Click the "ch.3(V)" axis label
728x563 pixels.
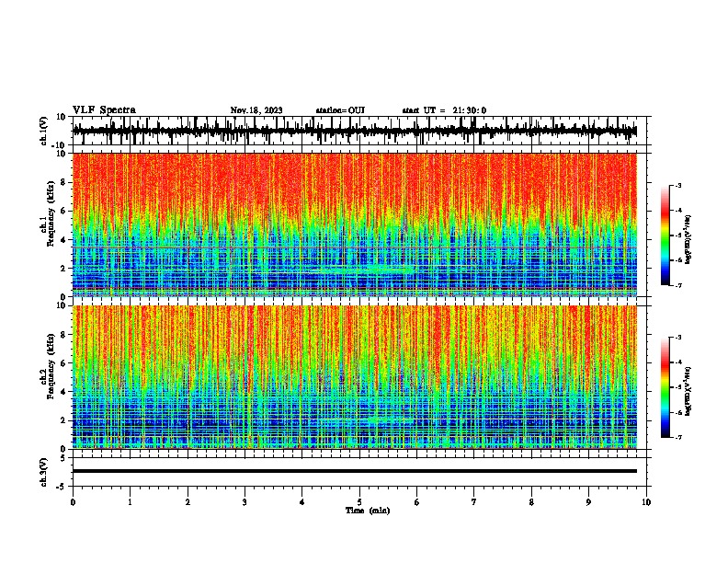pyautogui.click(x=44, y=472)
